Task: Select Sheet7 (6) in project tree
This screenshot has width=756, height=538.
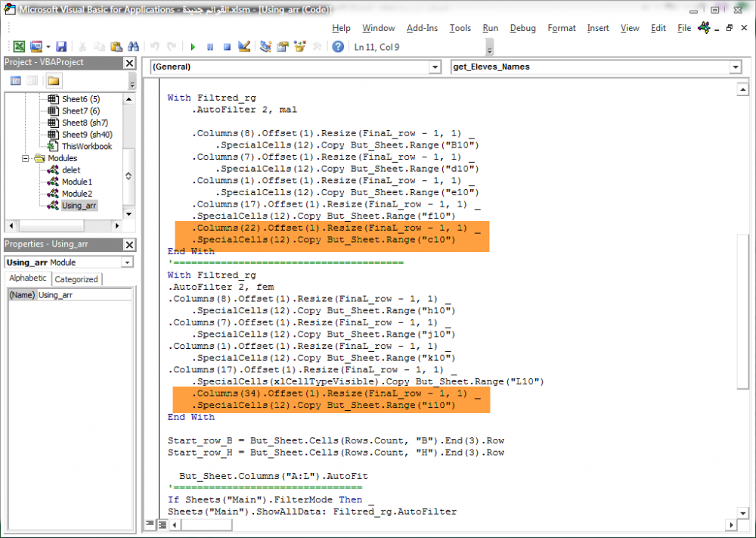Action: pos(81,111)
